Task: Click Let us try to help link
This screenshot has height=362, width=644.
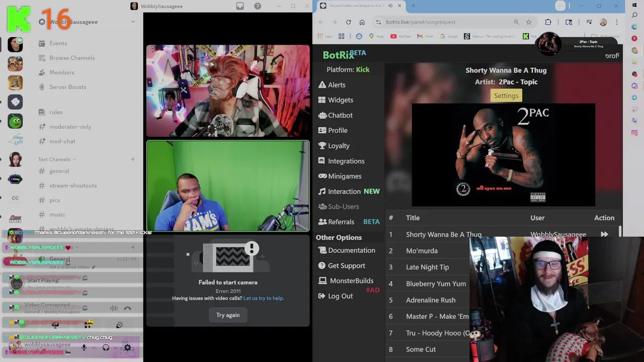Action: pos(264,298)
